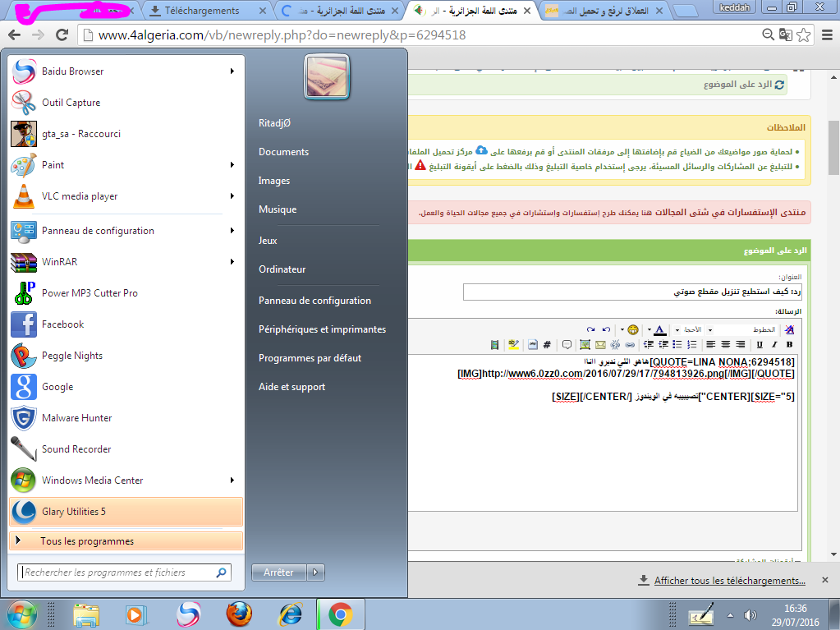Viewport: 840px width, 630px height.
Task: Open Documents from the Start menu
Action: click(x=283, y=152)
